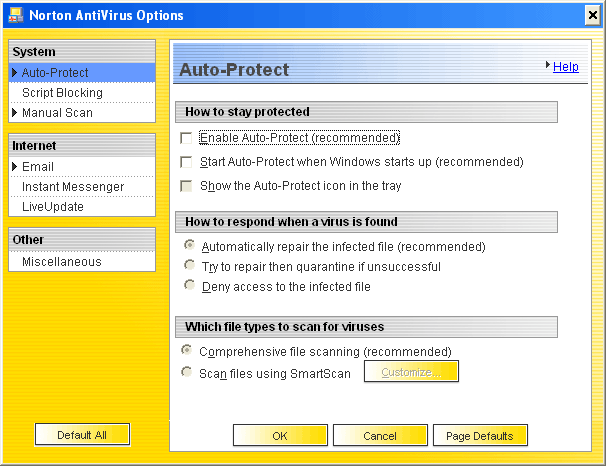Screen dimensions: 606x466
Task: Close the Norton AntiVirus Options window
Action: click(x=591, y=15)
